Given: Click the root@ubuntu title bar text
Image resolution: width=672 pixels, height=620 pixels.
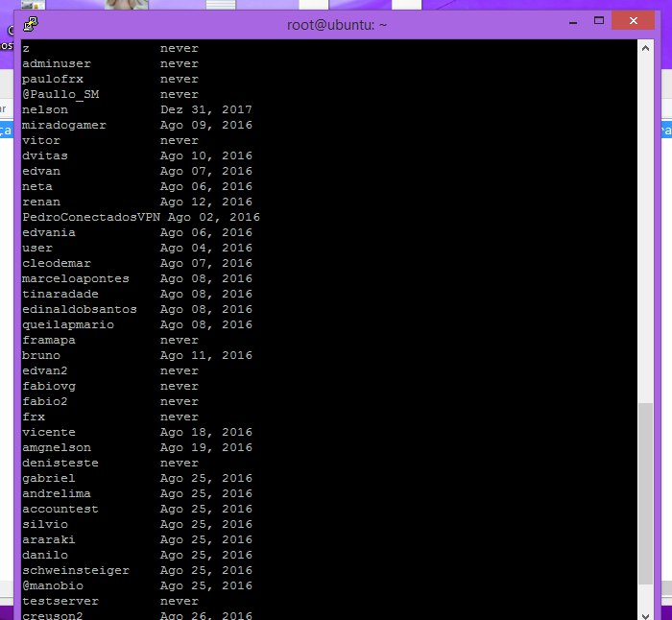Looking at the screenshot, I should [337, 25].
